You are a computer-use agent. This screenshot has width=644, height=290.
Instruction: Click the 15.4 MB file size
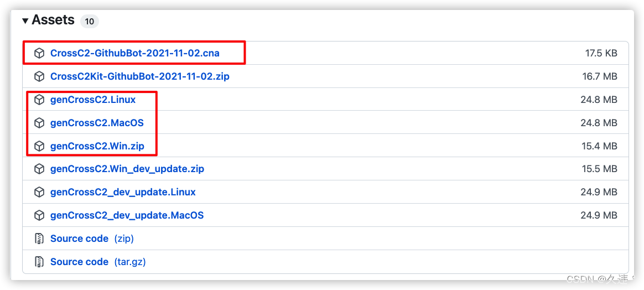tap(600, 146)
